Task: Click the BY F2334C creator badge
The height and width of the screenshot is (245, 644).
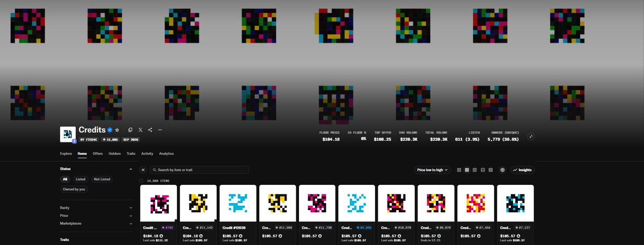Action: click(x=89, y=139)
